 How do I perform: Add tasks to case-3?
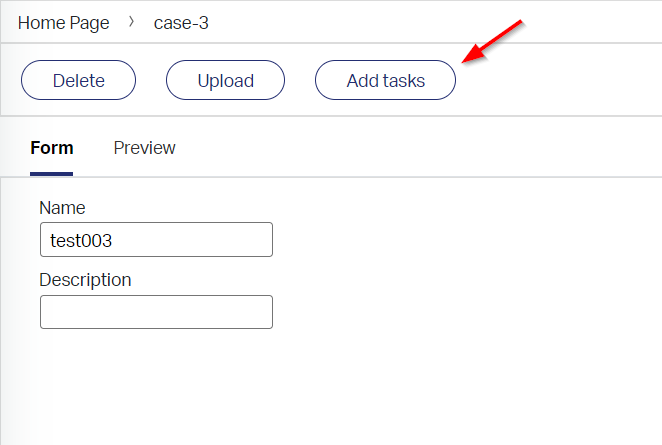[385, 80]
